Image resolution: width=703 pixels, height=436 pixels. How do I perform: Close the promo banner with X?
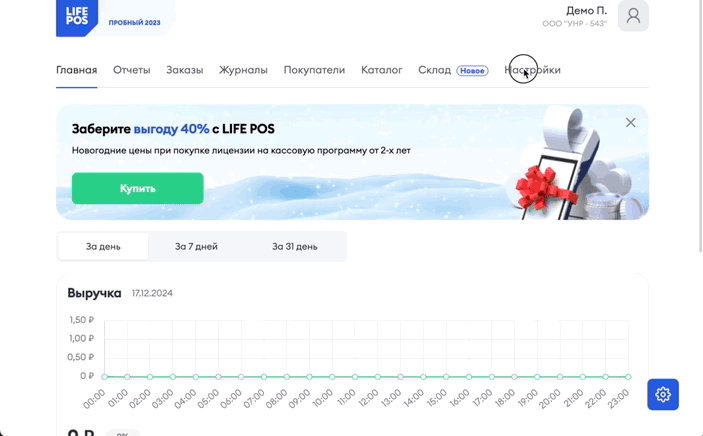tap(630, 122)
